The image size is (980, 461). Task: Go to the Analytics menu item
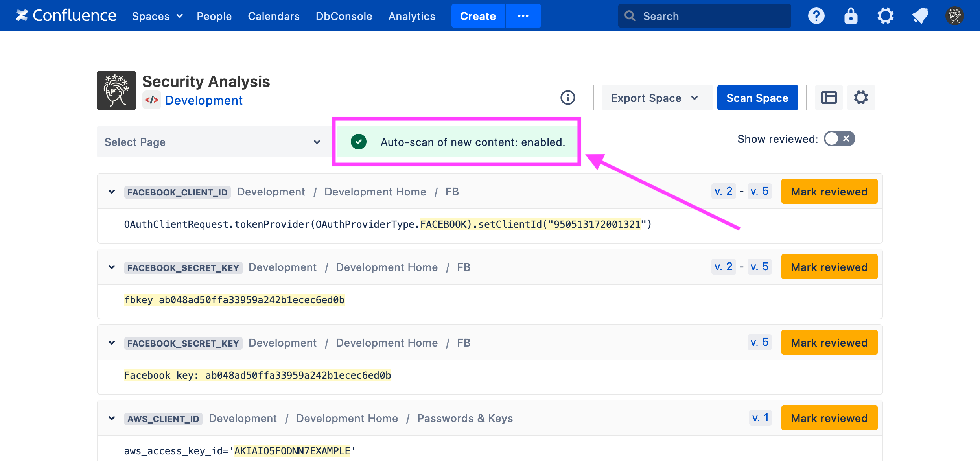412,16
